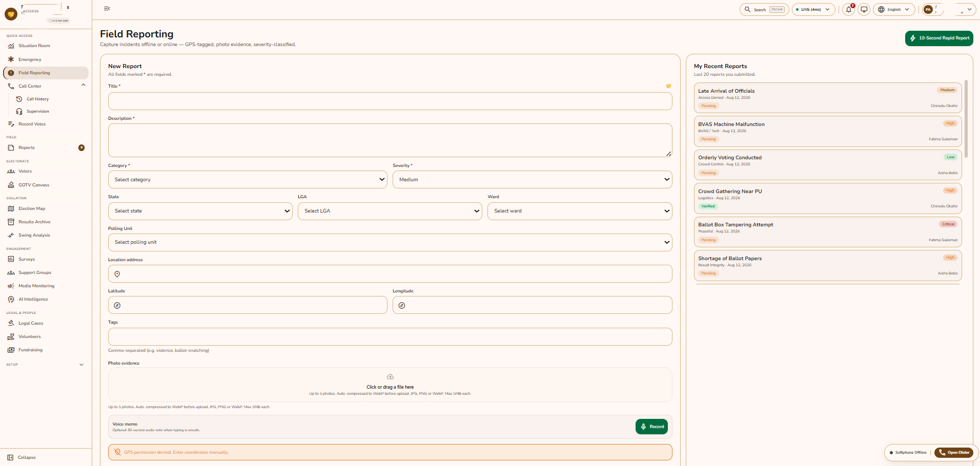This screenshot has width=980, height=466.
Task: Click the Media Monitoring megaphone icon
Action: click(x=11, y=286)
